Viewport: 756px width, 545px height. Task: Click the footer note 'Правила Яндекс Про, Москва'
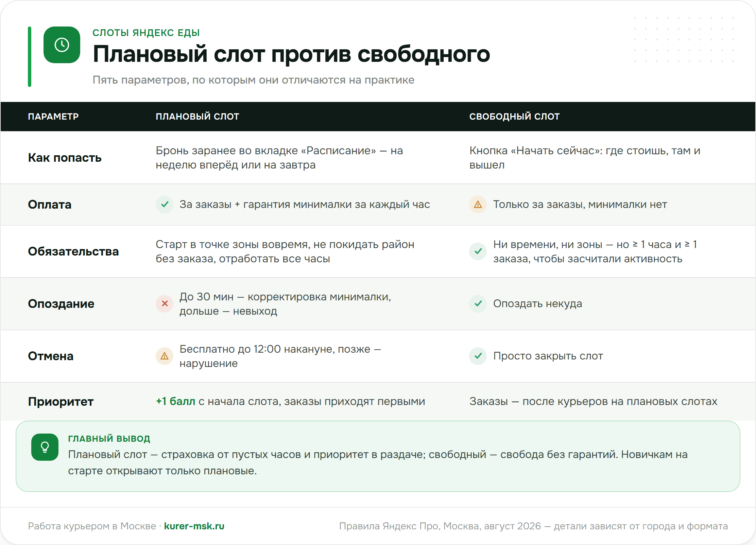click(534, 526)
